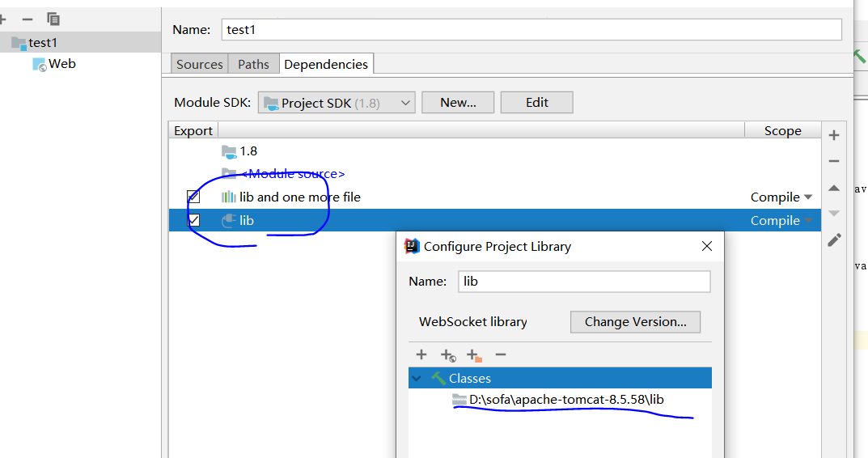The image size is (868, 458).
Task: Click the Export column header
Action: (x=193, y=131)
